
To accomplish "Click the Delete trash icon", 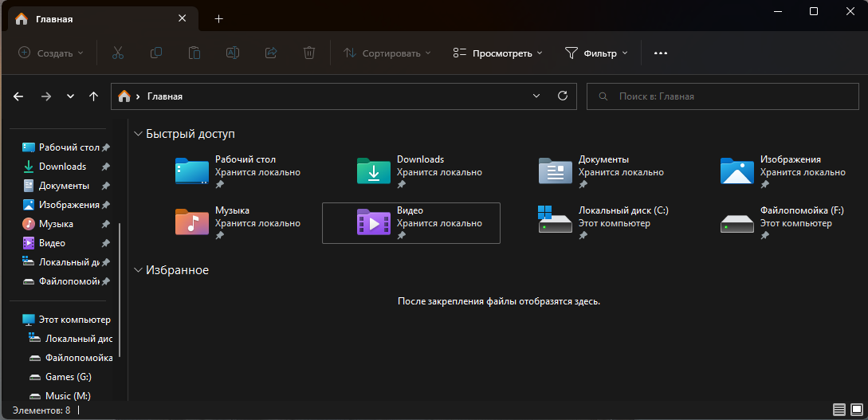I will [x=309, y=53].
